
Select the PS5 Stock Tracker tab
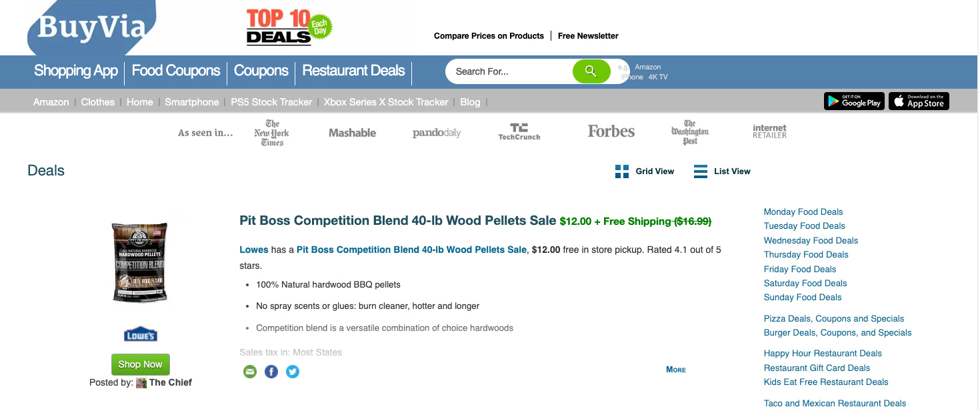271,102
